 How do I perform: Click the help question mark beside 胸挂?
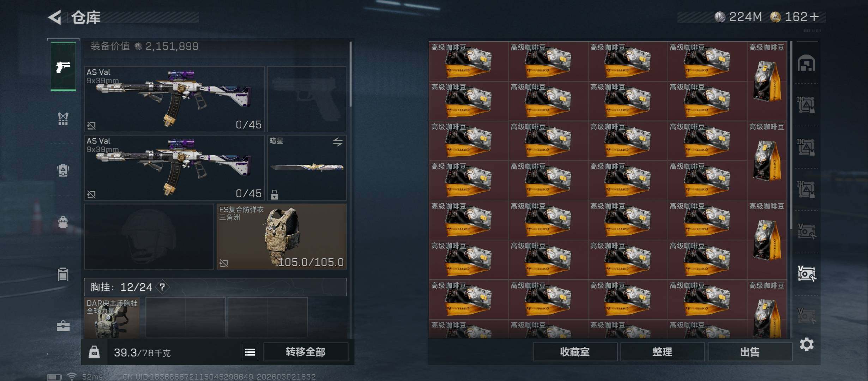(x=162, y=287)
